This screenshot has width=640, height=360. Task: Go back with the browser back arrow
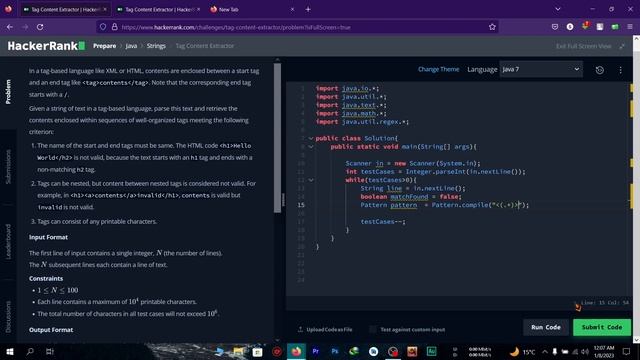(x=10, y=27)
